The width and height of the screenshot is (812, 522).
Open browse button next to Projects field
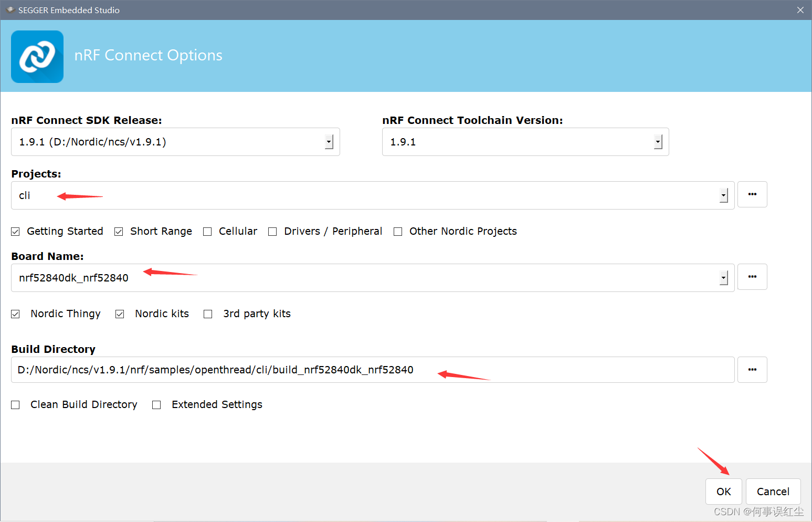[x=752, y=194]
